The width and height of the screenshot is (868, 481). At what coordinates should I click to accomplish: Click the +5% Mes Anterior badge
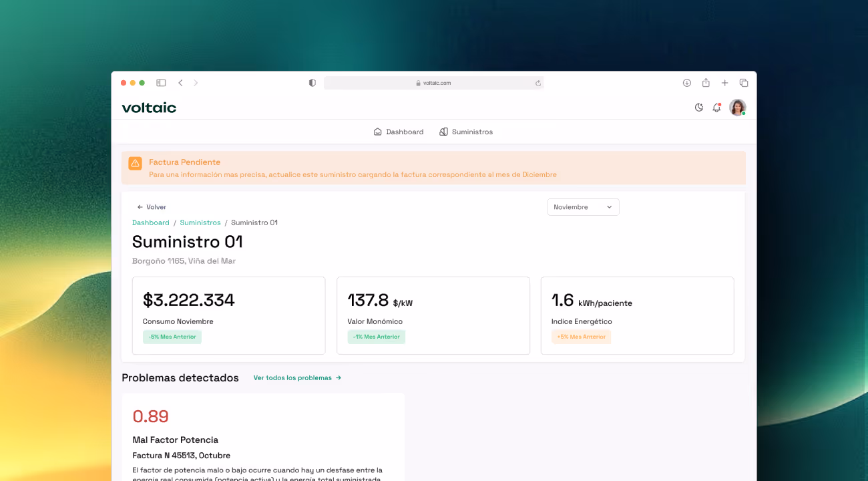click(x=581, y=337)
